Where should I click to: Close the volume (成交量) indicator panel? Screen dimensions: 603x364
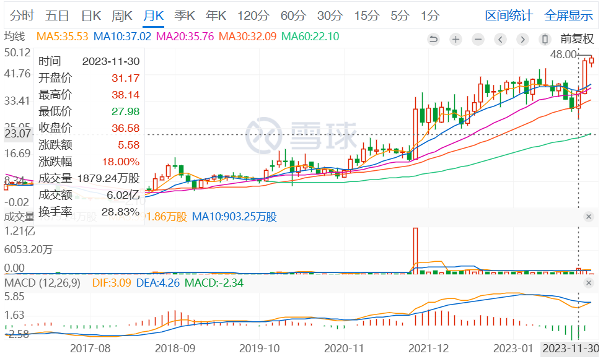(588, 217)
